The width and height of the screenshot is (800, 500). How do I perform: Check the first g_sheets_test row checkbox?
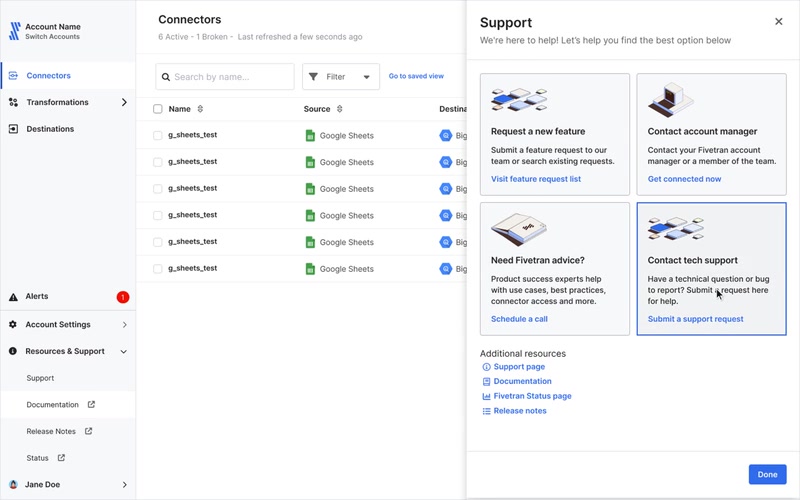pos(158,135)
